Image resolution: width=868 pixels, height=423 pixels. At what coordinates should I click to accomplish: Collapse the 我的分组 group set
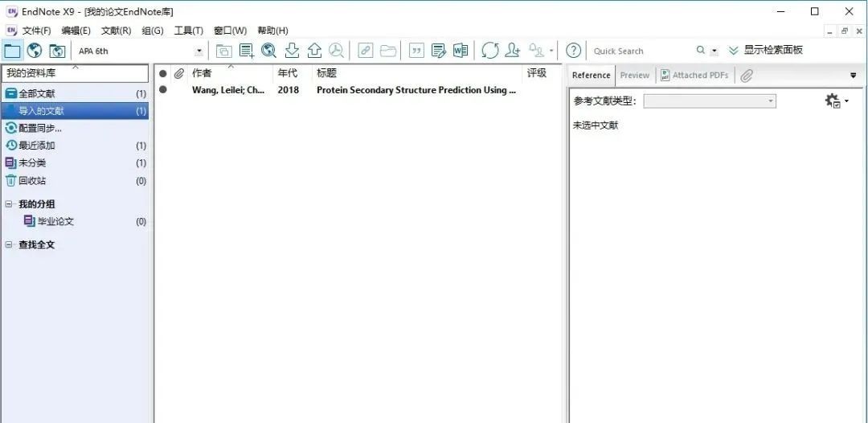[x=8, y=203]
